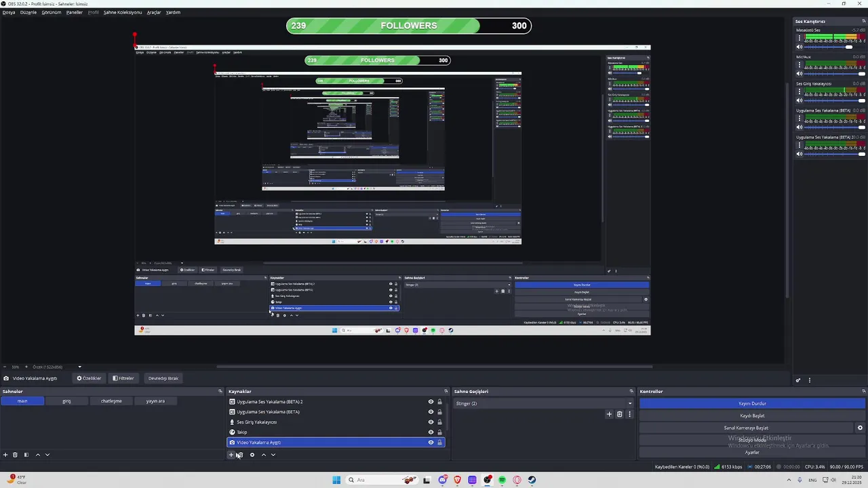Add a new scene with plus icon in Sahneler
This screenshot has height=488, width=868.
(x=5, y=455)
